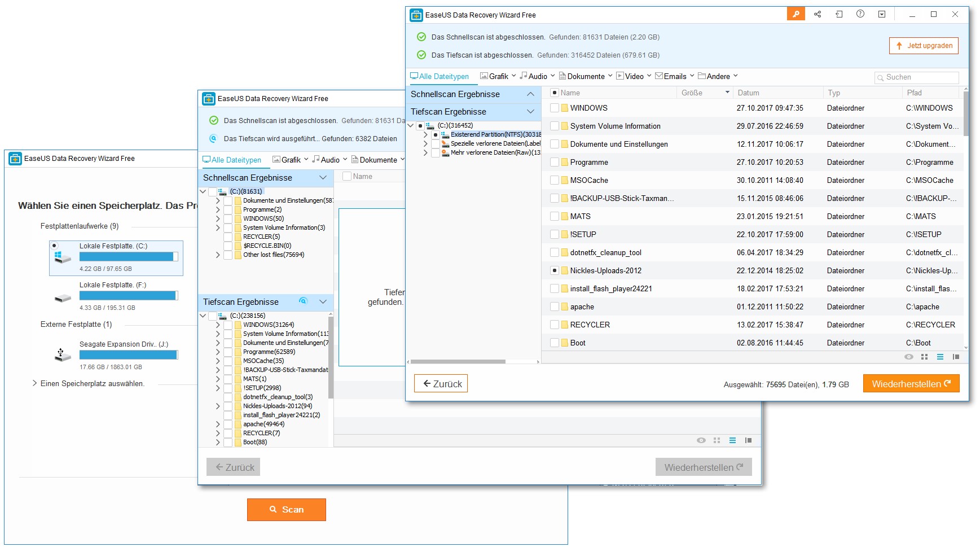
Task: Expand Mehr verlorene Dateien(Raw) tree node
Action: 426,152
